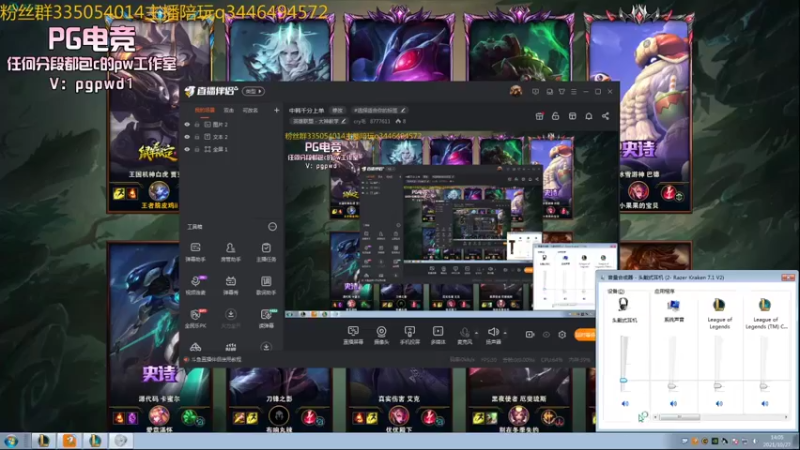800x450 pixels.
Task: Collapse the 工具箱 toolbox panel
Action: pos(272,227)
